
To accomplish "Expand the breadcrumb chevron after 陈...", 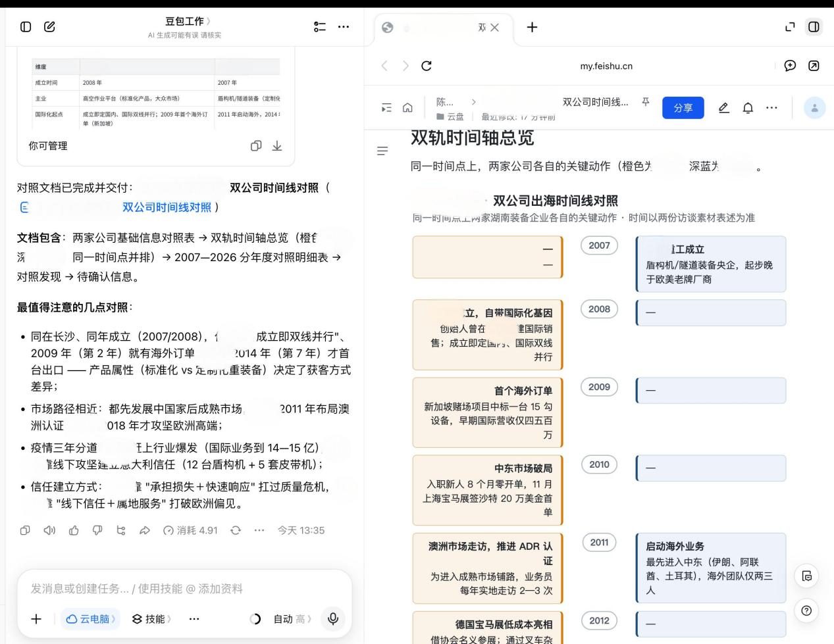I will (473, 102).
